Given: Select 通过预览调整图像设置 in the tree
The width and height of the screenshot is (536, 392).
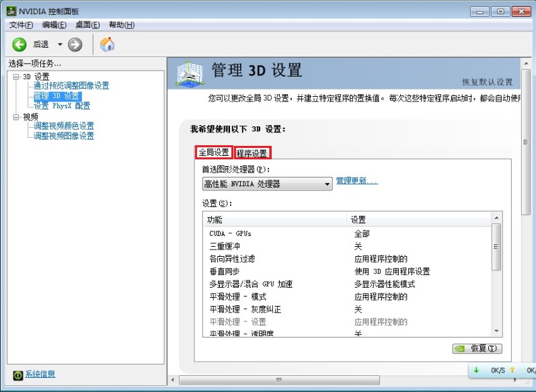Looking at the screenshot, I should 71,85.
